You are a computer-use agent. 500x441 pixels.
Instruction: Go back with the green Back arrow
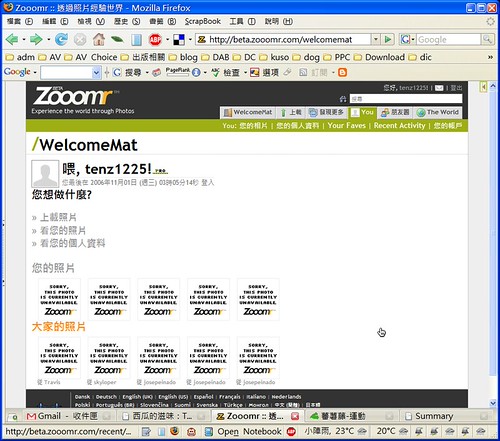12,40
